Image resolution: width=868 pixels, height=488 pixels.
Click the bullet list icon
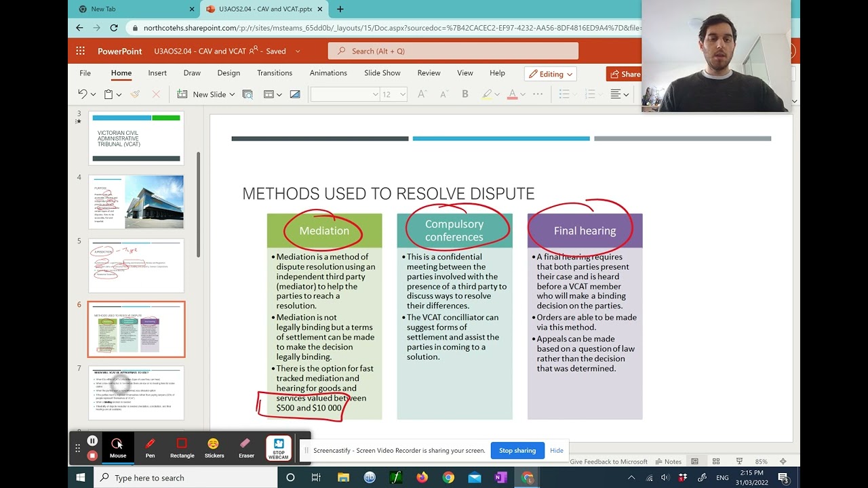(564, 94)
